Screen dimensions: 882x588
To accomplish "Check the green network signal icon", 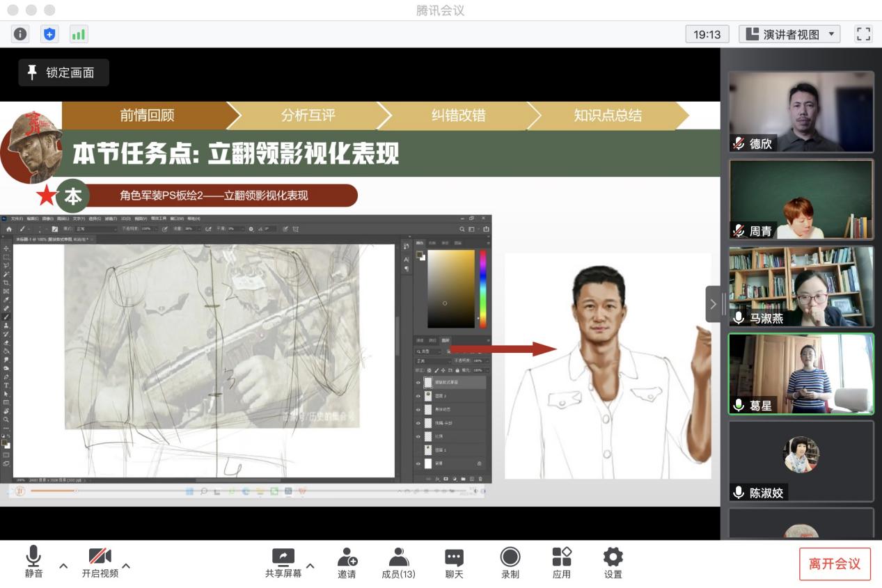I will tap(78, 34).
